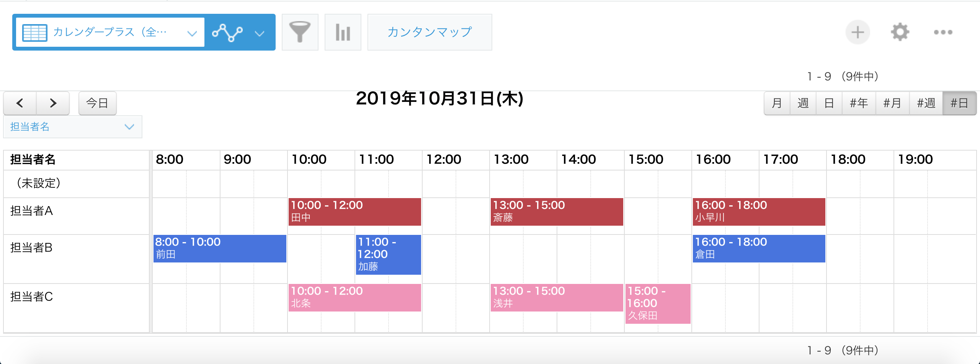Click the 今日 today button
Image resolution: width=980 pixels, height=364 pixels.
pyautogui.click(x=98, y=103)
